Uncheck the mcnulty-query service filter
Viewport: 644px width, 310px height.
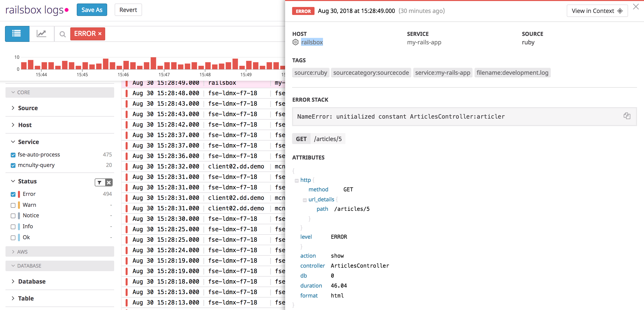13,165
